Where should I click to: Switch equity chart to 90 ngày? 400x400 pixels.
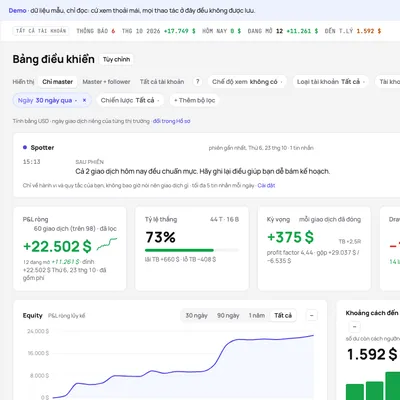228,315
